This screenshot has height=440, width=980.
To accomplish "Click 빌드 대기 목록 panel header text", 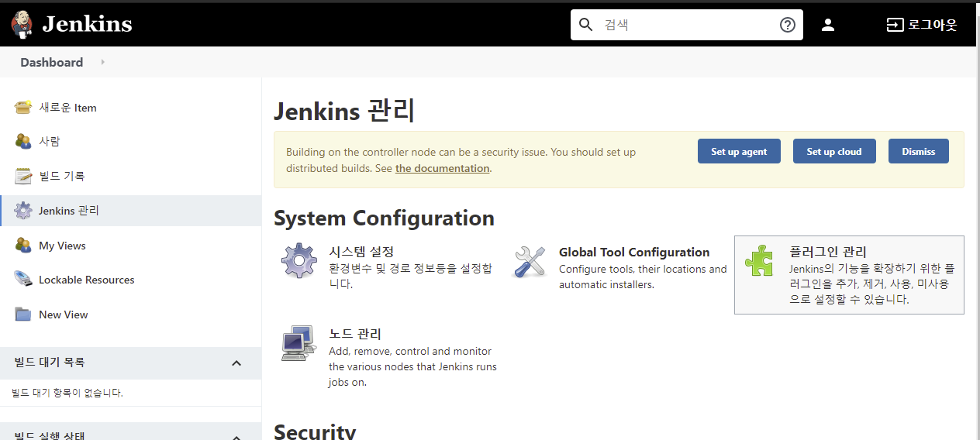I will (50, 363).
